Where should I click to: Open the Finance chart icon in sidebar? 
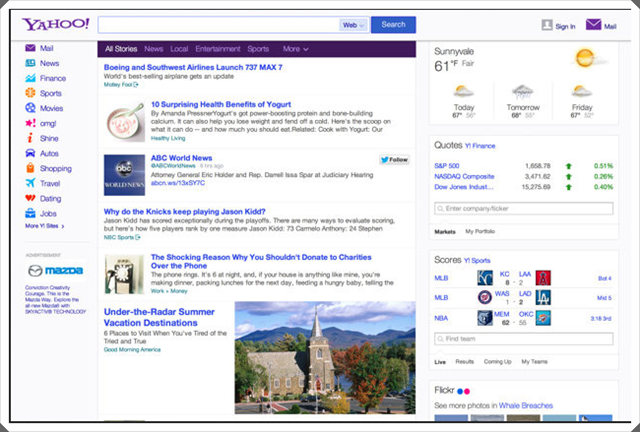pyautogui.click(x=30, y=78)
